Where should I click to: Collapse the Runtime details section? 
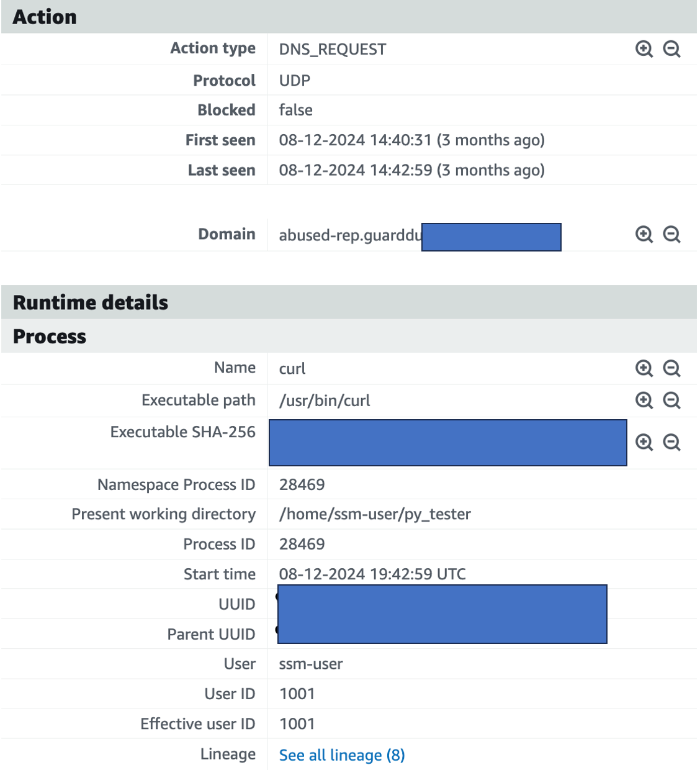[x=90, y=302]
